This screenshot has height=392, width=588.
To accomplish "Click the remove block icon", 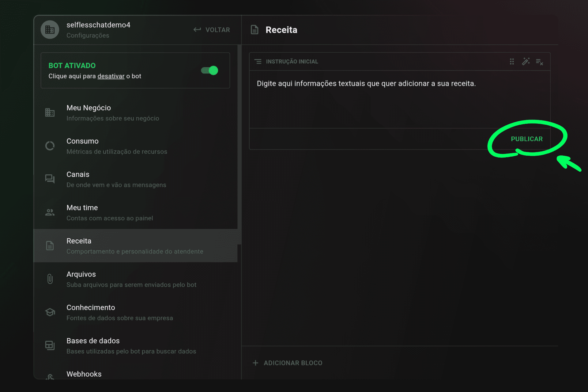I will point(540,62).
